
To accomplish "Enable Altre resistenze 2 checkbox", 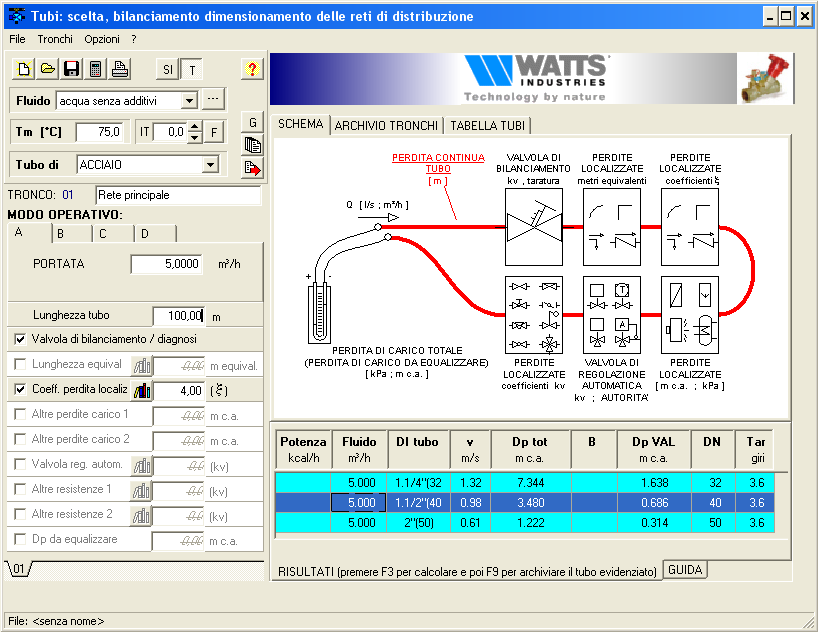I will tap(20, 515).
